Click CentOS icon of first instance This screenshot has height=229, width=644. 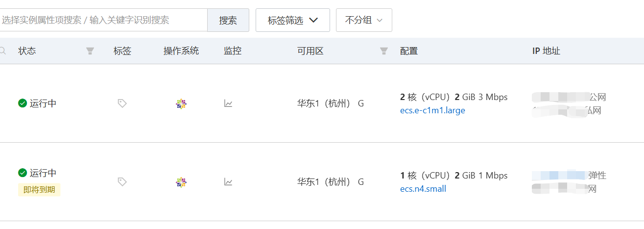pyautogui.click(x=181, y=103)
